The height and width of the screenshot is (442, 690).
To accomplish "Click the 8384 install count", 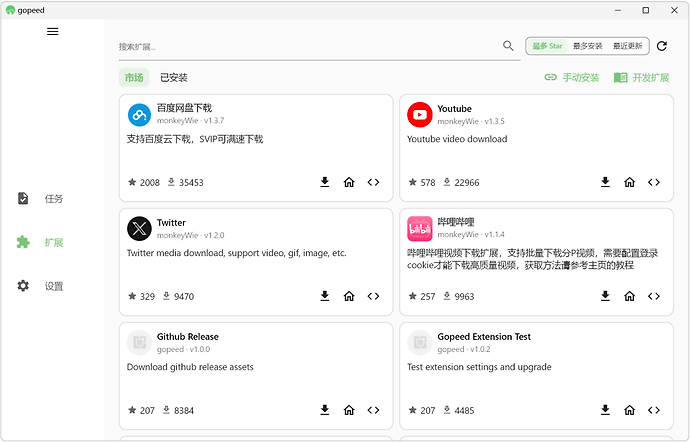I will tap(178, 410).
